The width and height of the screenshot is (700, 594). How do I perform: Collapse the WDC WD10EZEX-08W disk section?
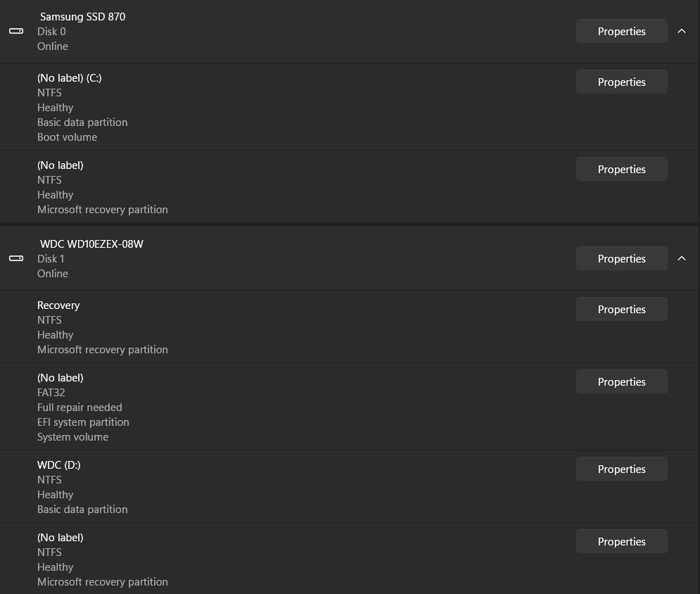[x=681, y=258]
